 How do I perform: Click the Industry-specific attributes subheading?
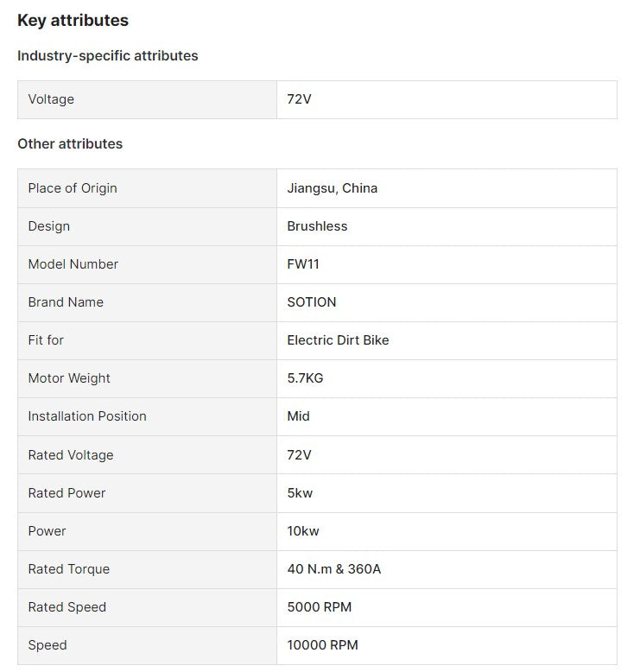click(107, 55)
